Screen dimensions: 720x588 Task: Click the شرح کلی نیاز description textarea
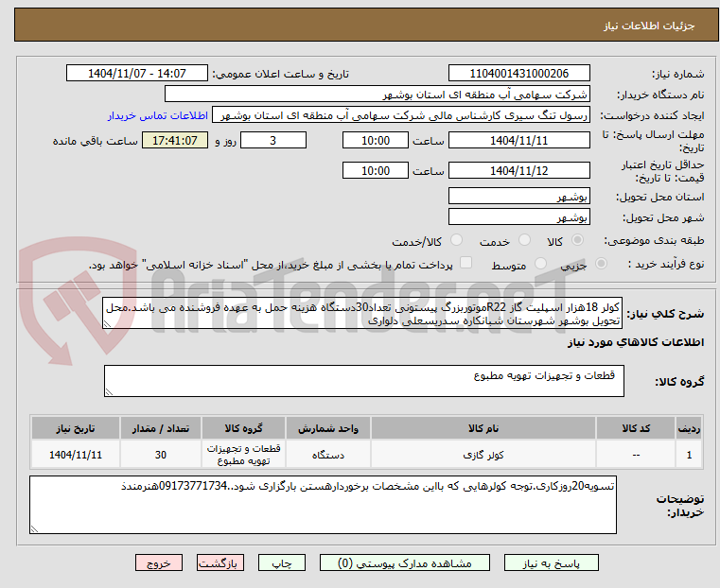(x=362, y=313)
